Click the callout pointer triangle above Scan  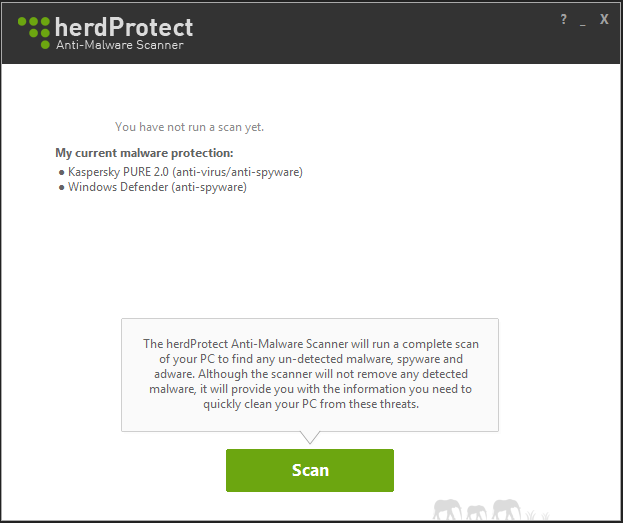310,438
